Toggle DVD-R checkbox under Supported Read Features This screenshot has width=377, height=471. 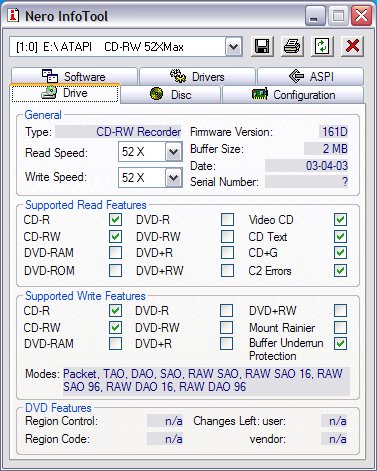click(x=227, y=220)
